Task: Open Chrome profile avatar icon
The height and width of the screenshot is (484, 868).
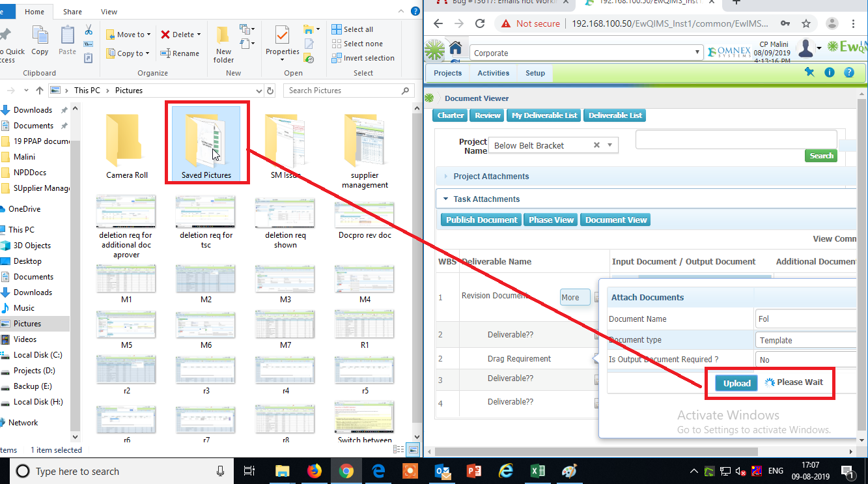Action: point(832,23)
